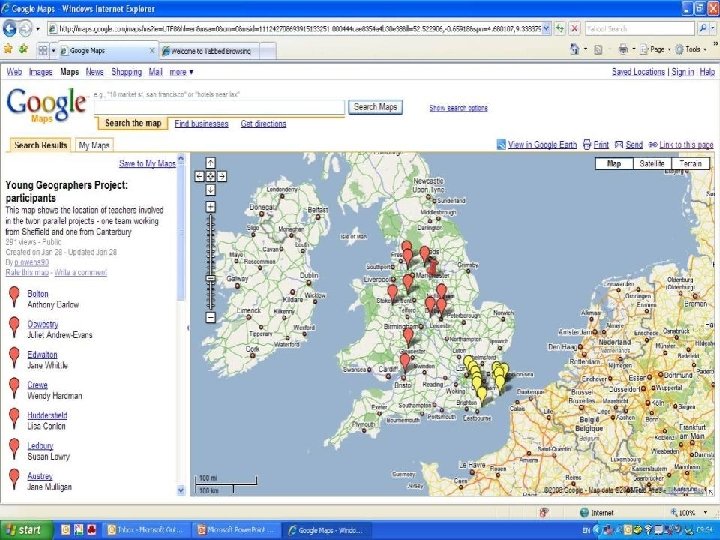
Task: Click the printer toolbar icon
Action: (x=623, y=49)
